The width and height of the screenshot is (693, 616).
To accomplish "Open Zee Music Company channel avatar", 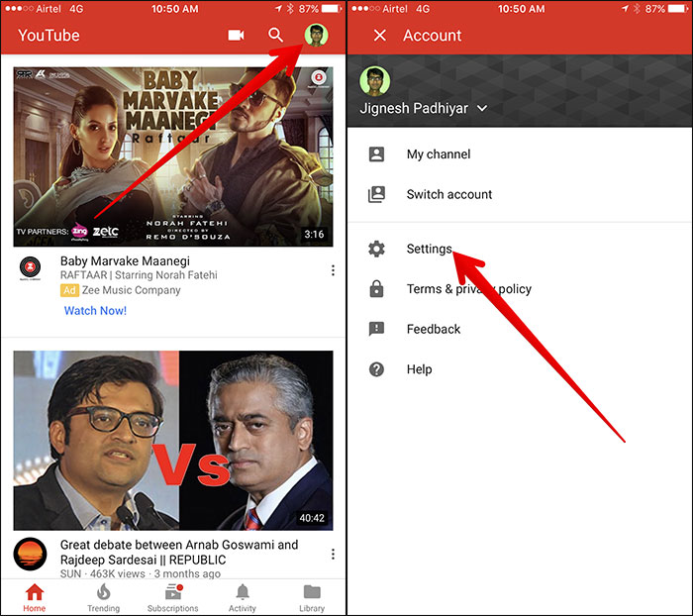I will click(x=30, y=268).
